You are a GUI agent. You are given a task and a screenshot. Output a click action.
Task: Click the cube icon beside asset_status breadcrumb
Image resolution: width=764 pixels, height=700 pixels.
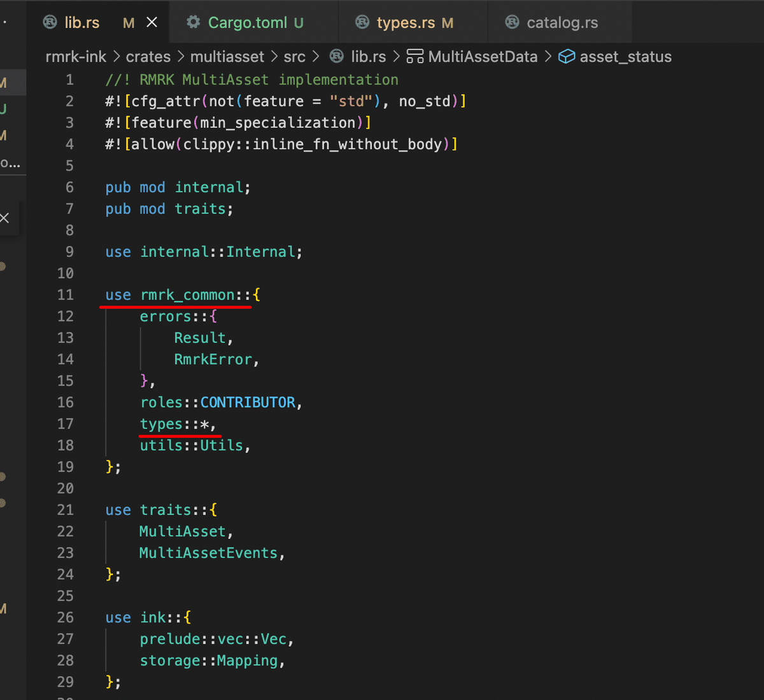point(567,57)
